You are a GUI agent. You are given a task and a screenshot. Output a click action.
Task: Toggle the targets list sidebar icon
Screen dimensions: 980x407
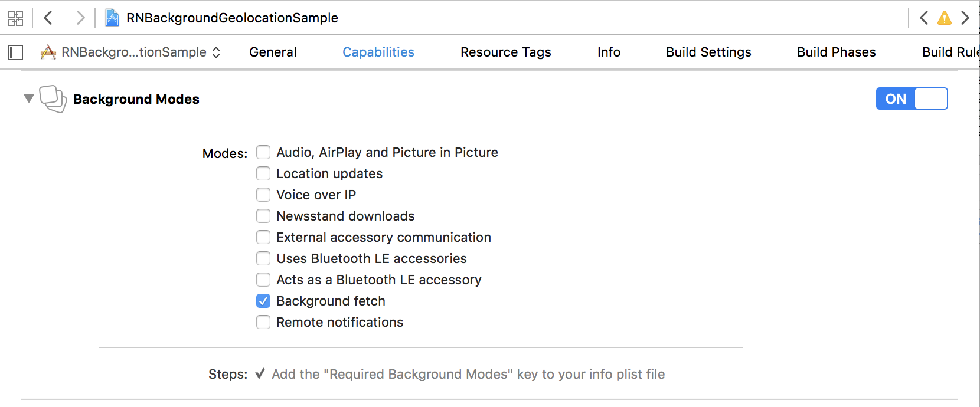15,52
